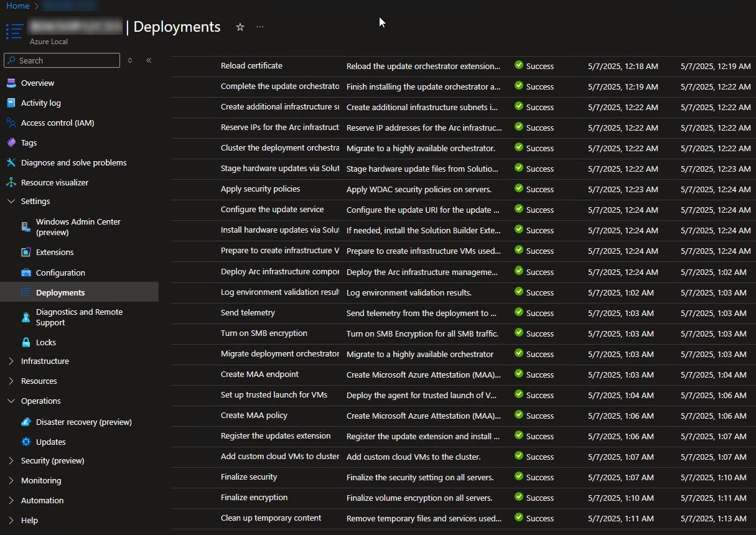Click the Azure Local resource icon in header
This screenshot has width=756, height=535.
tap(14, 31)
